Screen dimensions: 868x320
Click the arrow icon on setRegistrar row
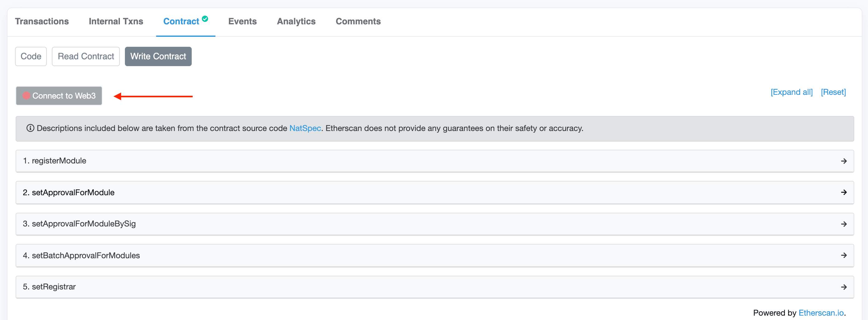[844, 287]
